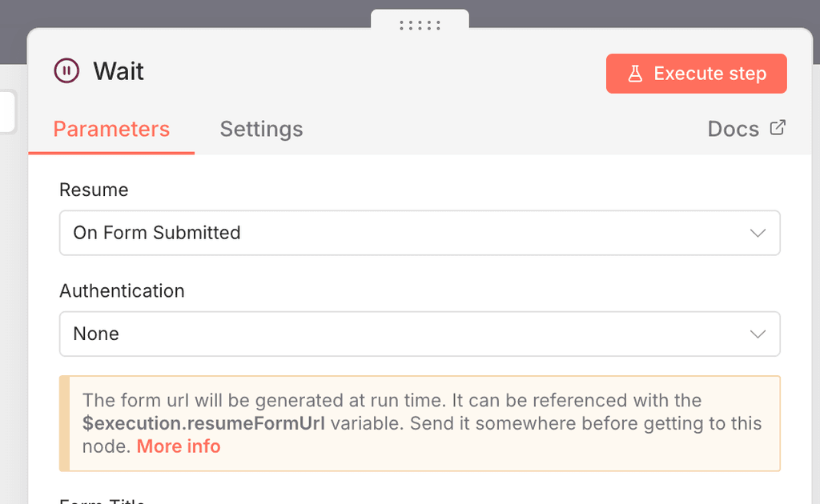
Task: Click the chevron arrow in Authentication field
Action: [x=758, y=334]
